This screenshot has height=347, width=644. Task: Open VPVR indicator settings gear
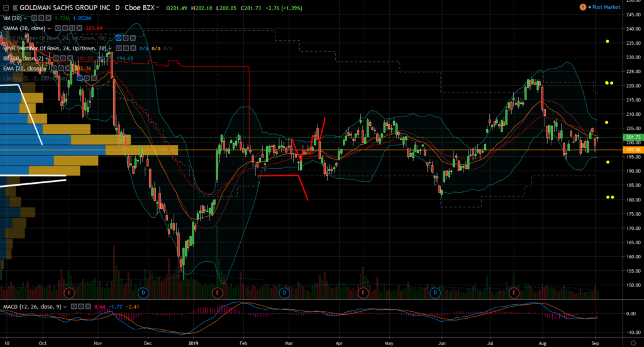pyautogui.click(x=126, y=48)
